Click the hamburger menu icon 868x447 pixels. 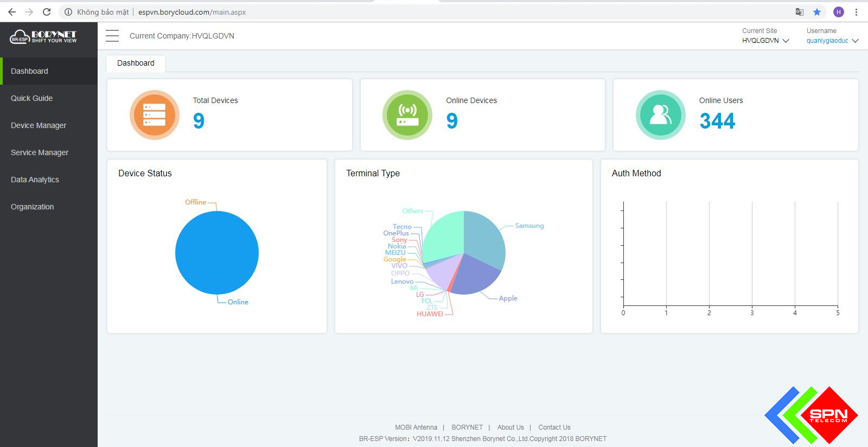(x=112, y=36)
